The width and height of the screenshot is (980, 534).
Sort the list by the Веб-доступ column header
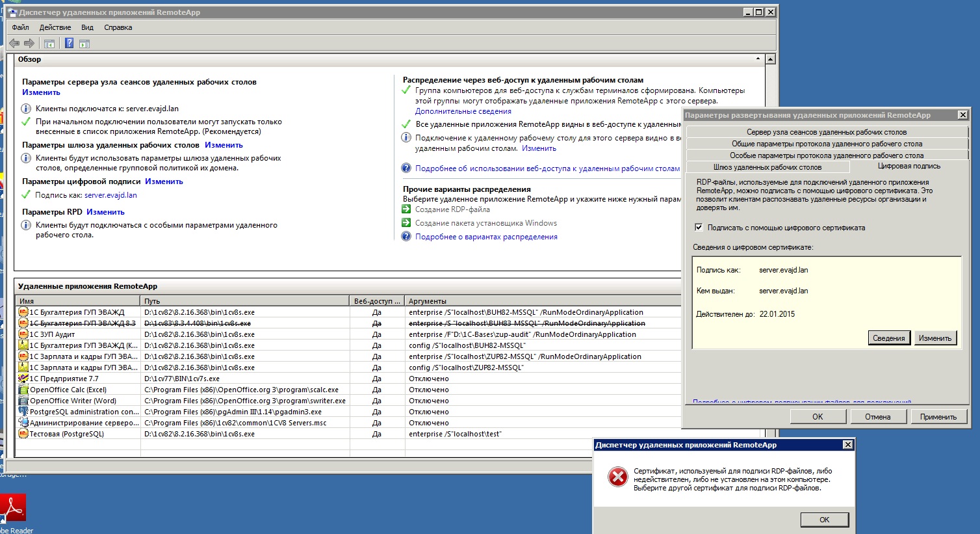[x=377, y=301]
